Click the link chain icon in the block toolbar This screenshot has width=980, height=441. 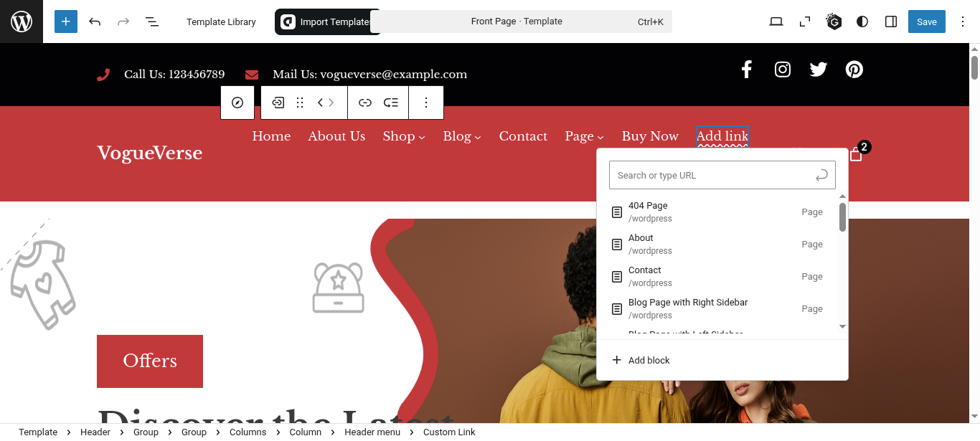tap(365, 103)
